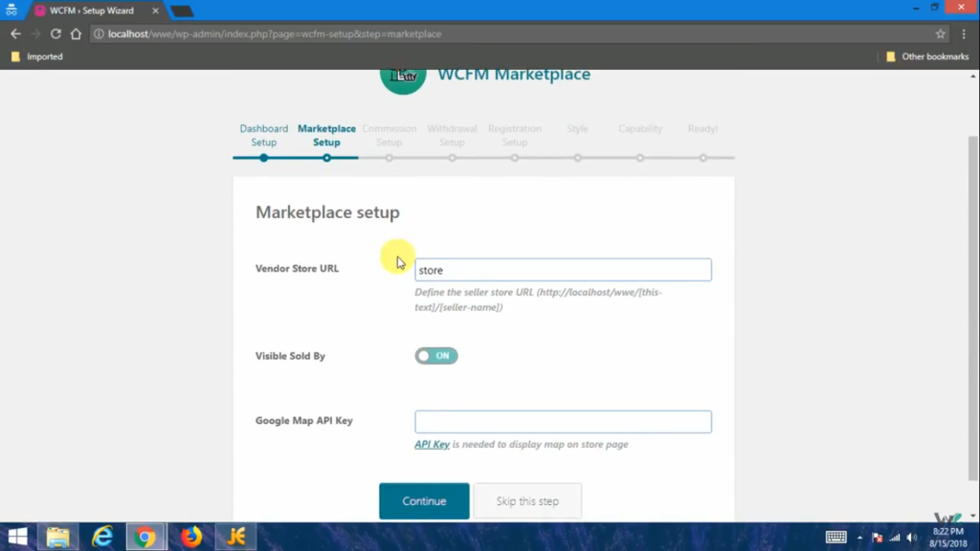Click the WCFM Marketplace heading text
Screen dimensions: 980x551
[x=514, y=75]
